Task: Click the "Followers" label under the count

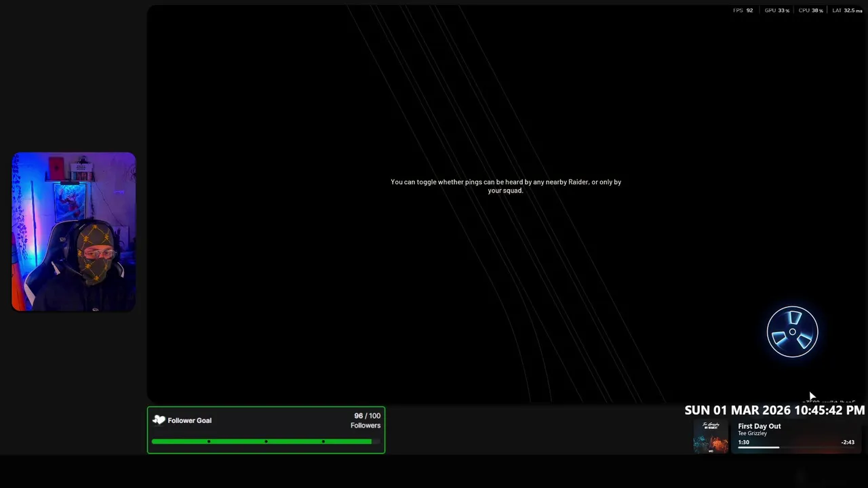Action: coord(366,426)
